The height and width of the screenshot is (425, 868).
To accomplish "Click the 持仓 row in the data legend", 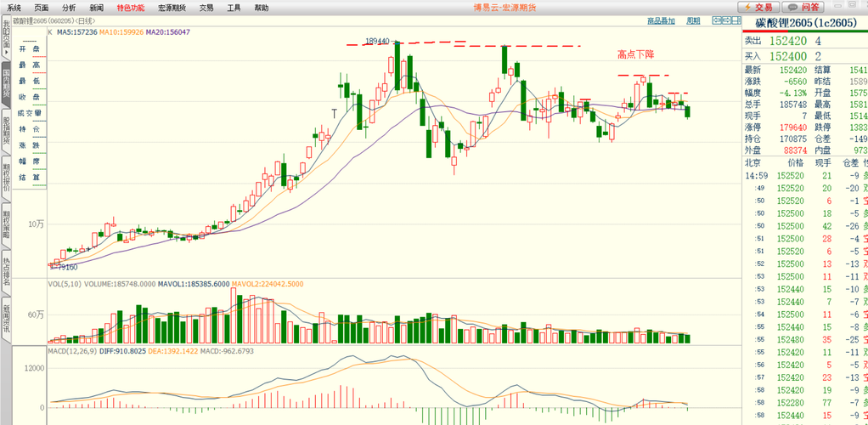I will click(x=30, y=130).
